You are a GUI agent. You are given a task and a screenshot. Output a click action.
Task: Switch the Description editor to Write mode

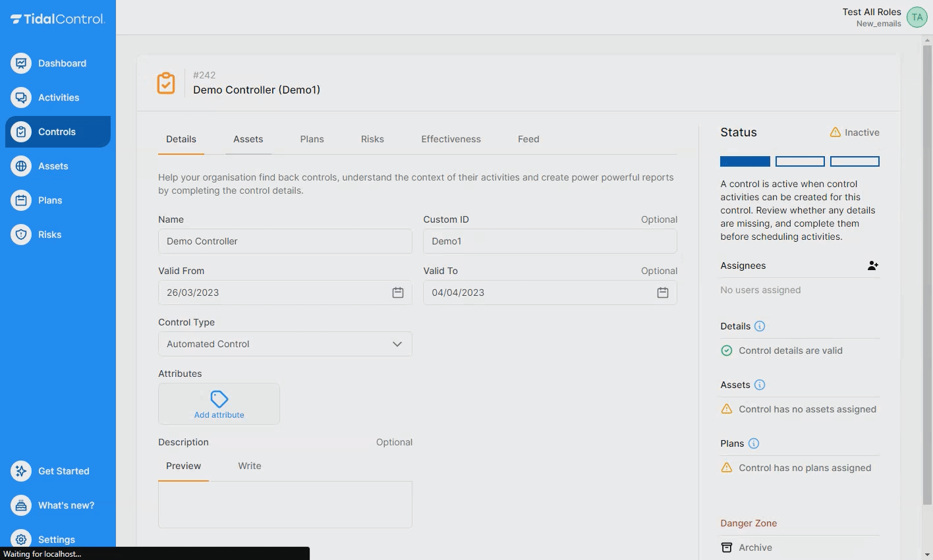coord(249,466)
